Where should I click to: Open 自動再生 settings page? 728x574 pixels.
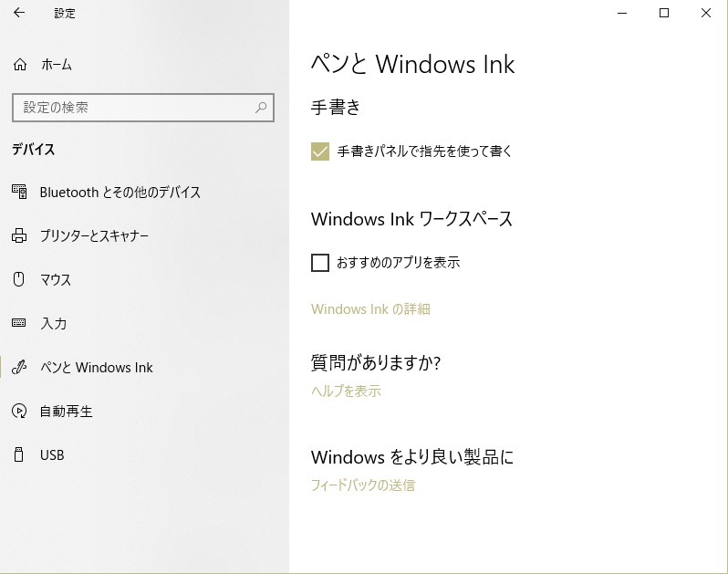click(x=66, y=411)
